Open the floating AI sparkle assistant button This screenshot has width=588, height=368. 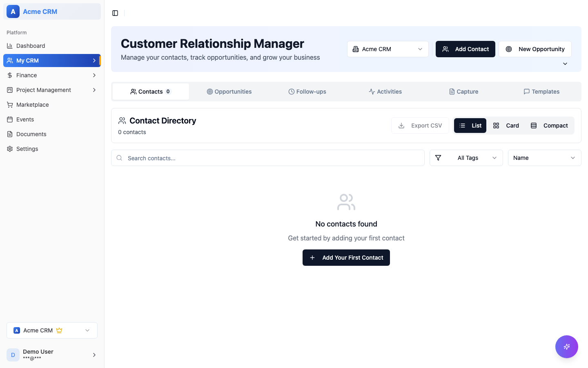567,347
